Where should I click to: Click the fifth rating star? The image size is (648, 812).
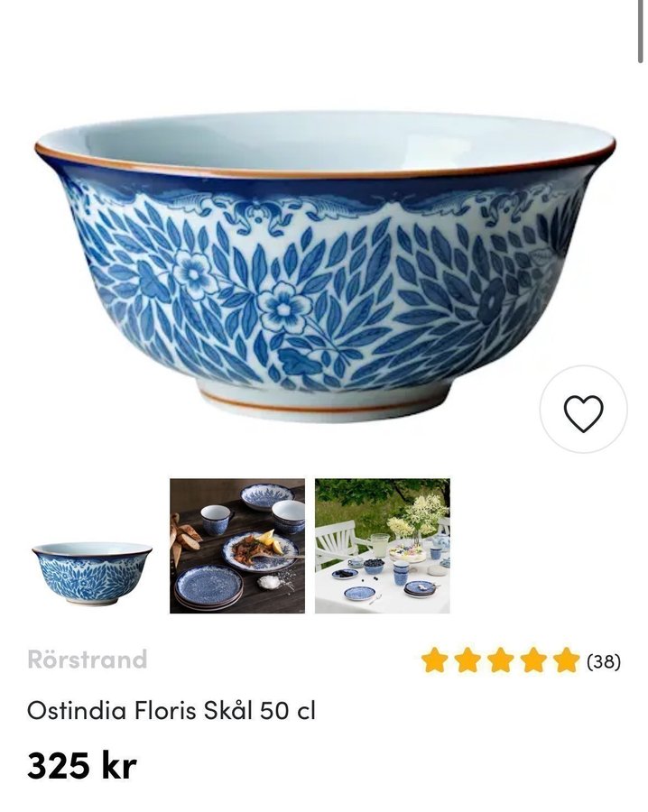point(566,660)
